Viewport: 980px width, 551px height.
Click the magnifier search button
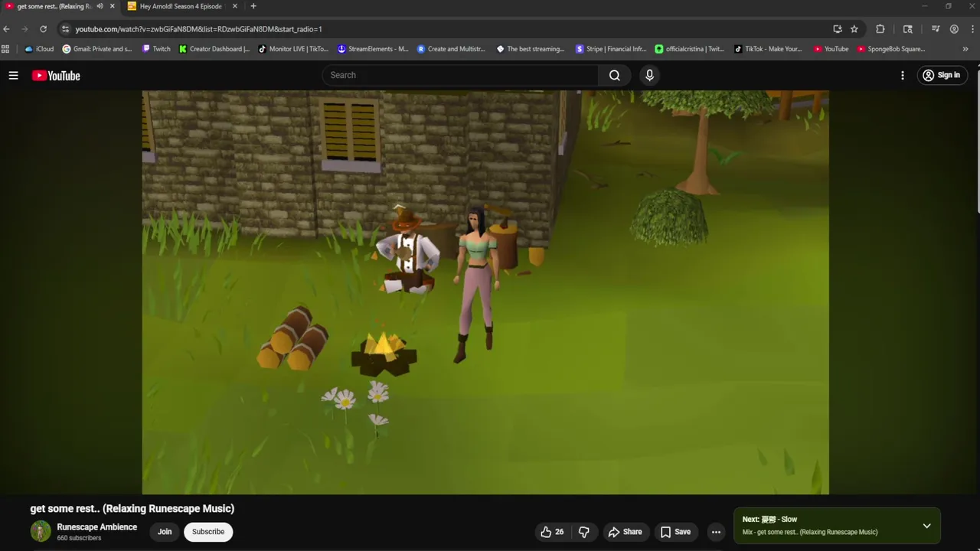[x=615, y=75]
